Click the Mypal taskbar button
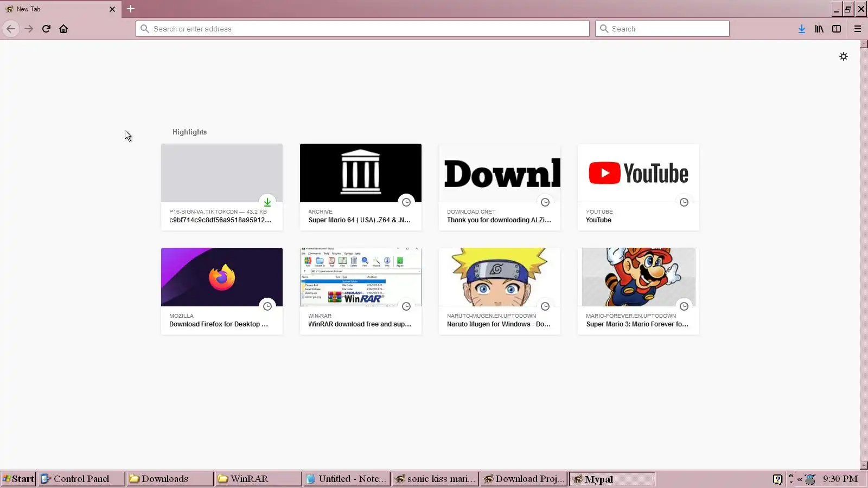Viewport: 868px width, 488px height. tap(612, 479)
